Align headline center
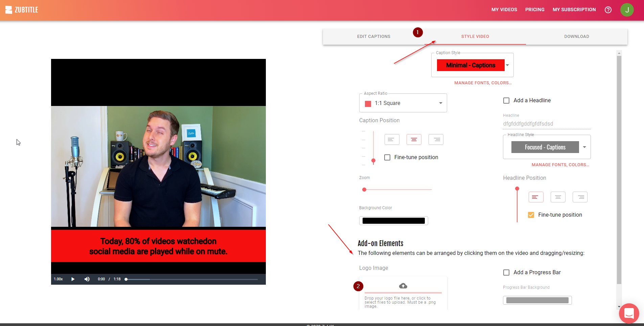This screenshot has width=644, height=326. 558,197
